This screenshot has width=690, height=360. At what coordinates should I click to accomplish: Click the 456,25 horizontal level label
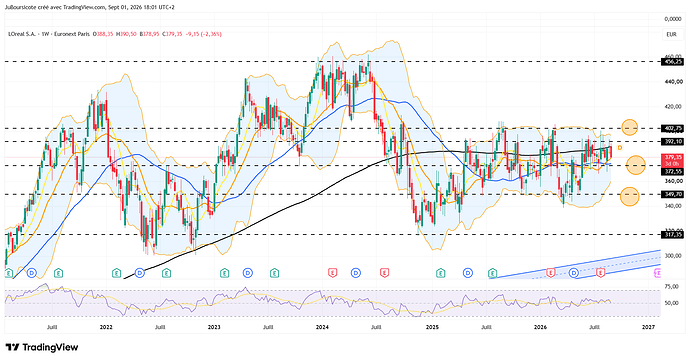click(x=672, y=62)
